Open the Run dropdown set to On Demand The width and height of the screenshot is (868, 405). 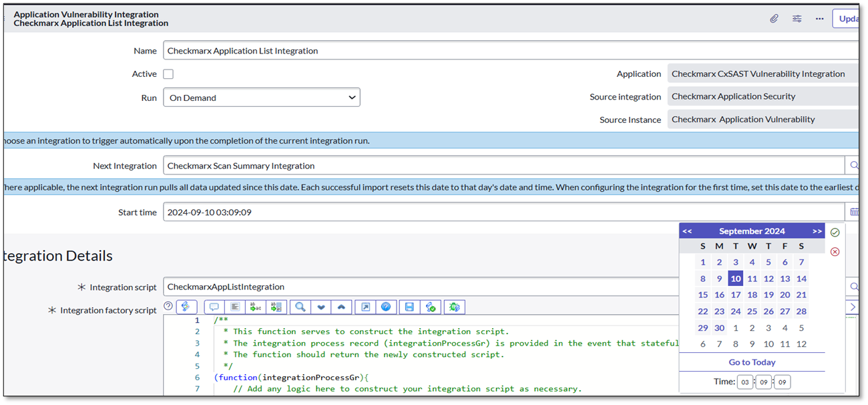(x=262, y=98)
